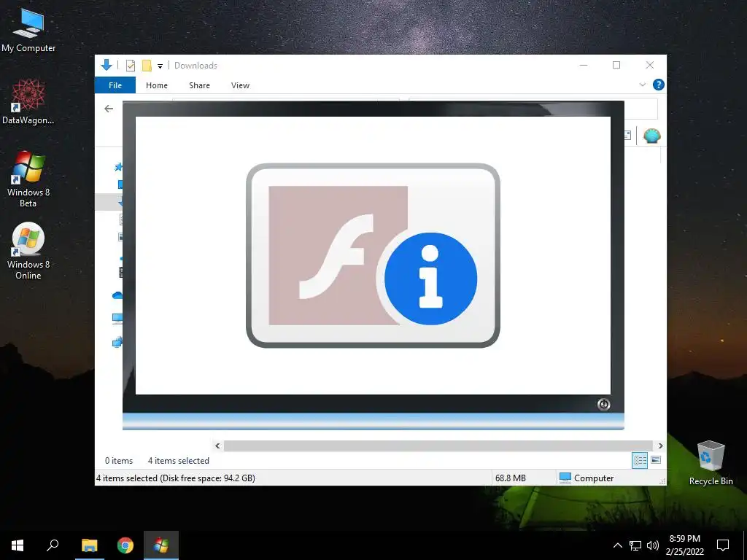
Task: Click the blue shell icon in Explorer
Action: coord(651,136)
